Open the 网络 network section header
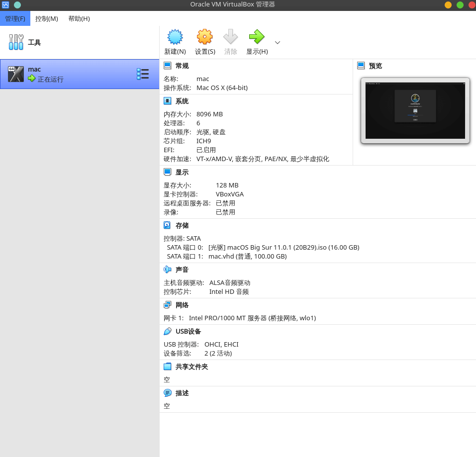This screenshot has height=457, width=476. (x=182, y=305)
